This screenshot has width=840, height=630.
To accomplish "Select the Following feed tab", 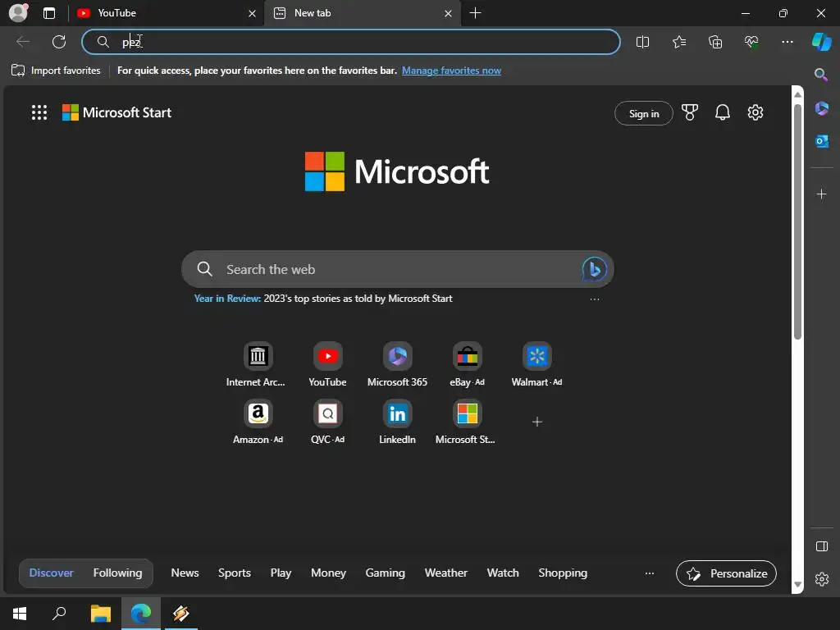I will [117, 573].
